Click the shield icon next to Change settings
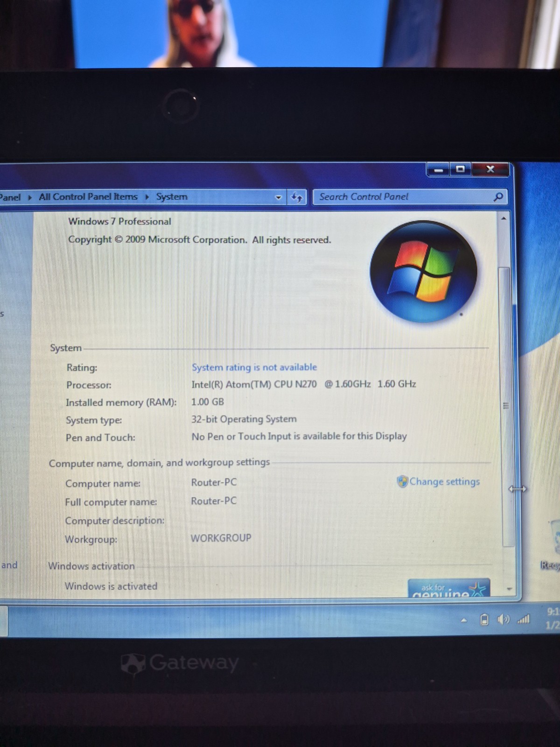Screen dimensions: 560x747 click(x=402, y=481)
